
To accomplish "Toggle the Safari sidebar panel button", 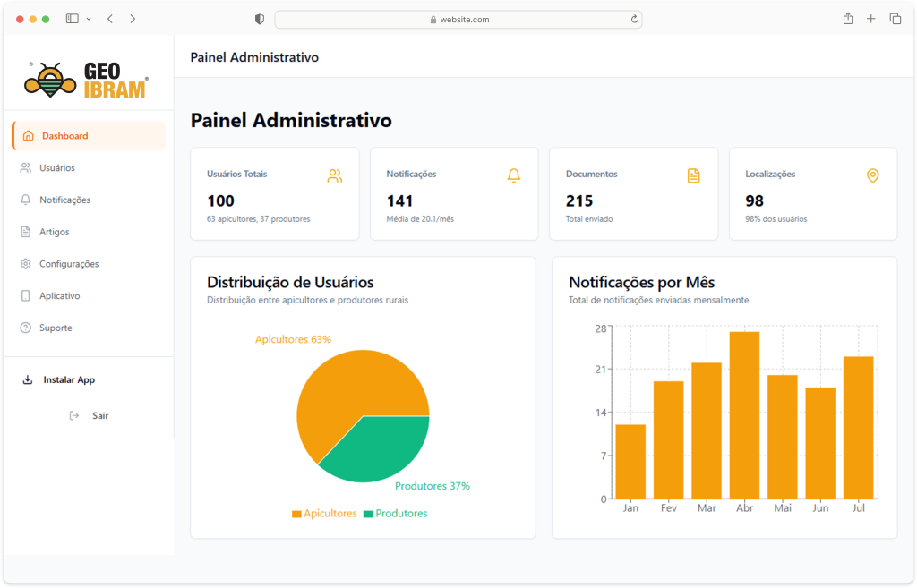I will 73,19.
